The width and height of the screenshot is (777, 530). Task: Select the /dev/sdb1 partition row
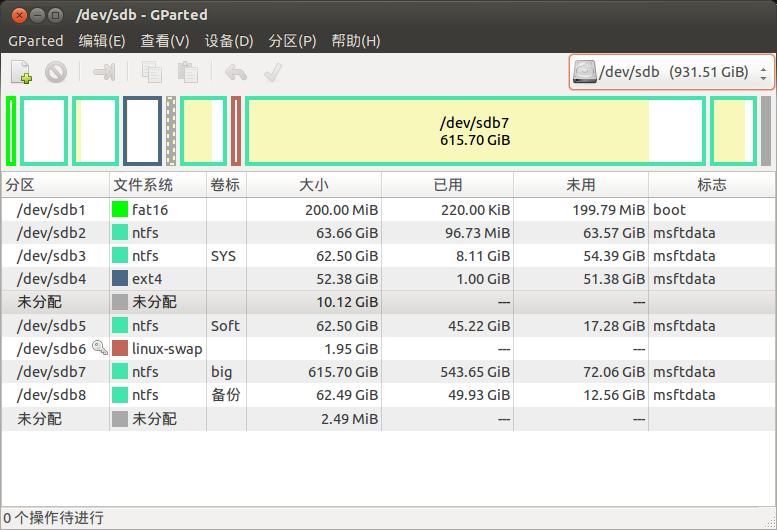coord(388,210)
